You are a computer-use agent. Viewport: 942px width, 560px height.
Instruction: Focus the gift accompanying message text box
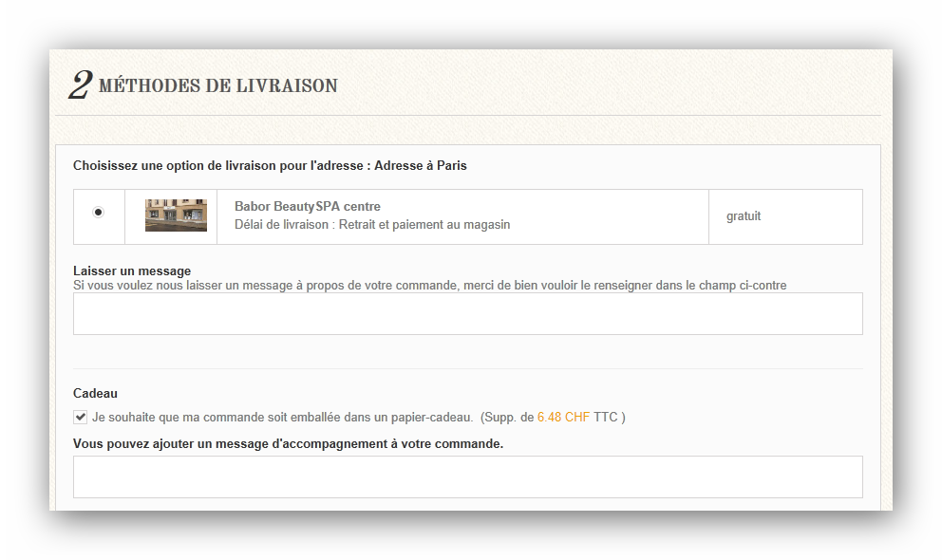pyautogui.click(x=468, y=477)
